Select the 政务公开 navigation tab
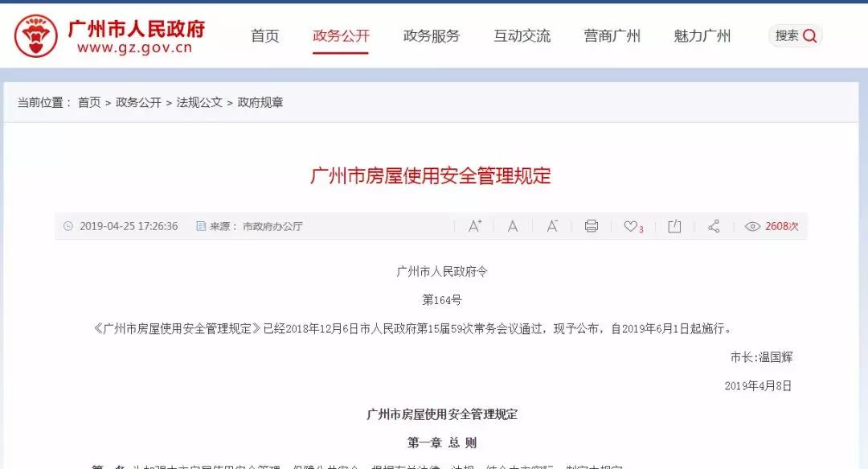This screenshot has height=469, width=868. (x=341, y=36)
